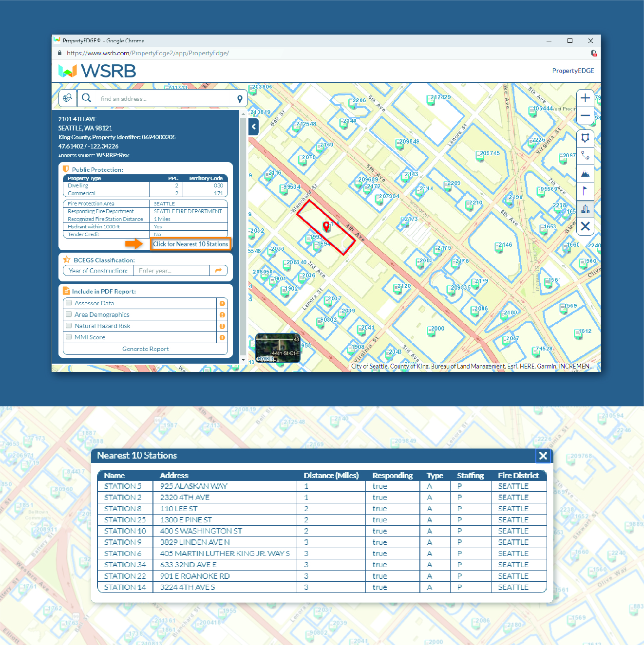Open the basemap globe selector
The image size is (644, 646).
67,98
